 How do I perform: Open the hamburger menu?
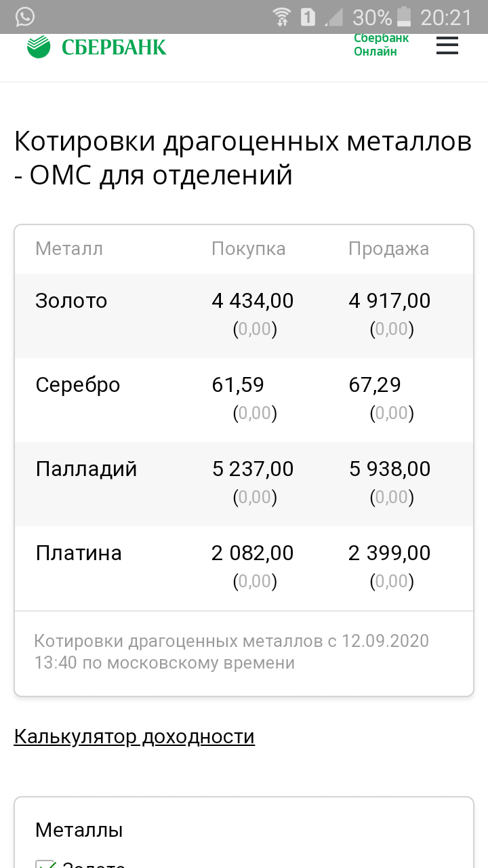click(447, 45)
